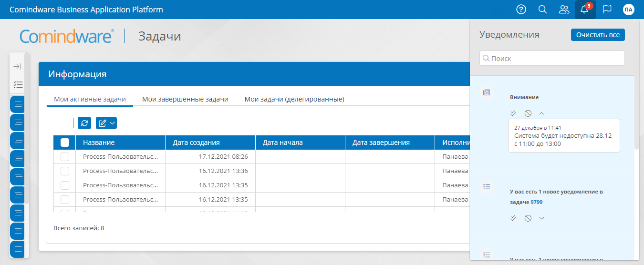The image size is (644, 265).
Task: Click Очистить все button
Action: coord(598,35)
